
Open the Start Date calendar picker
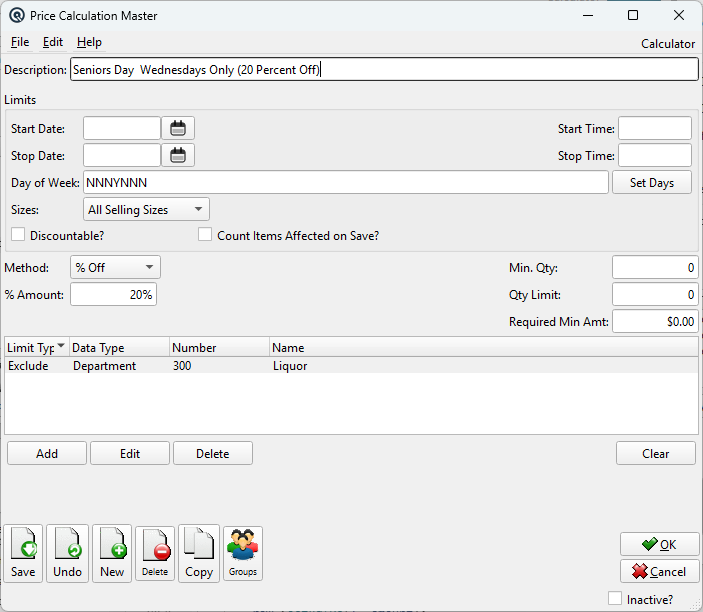click(178, 129)
